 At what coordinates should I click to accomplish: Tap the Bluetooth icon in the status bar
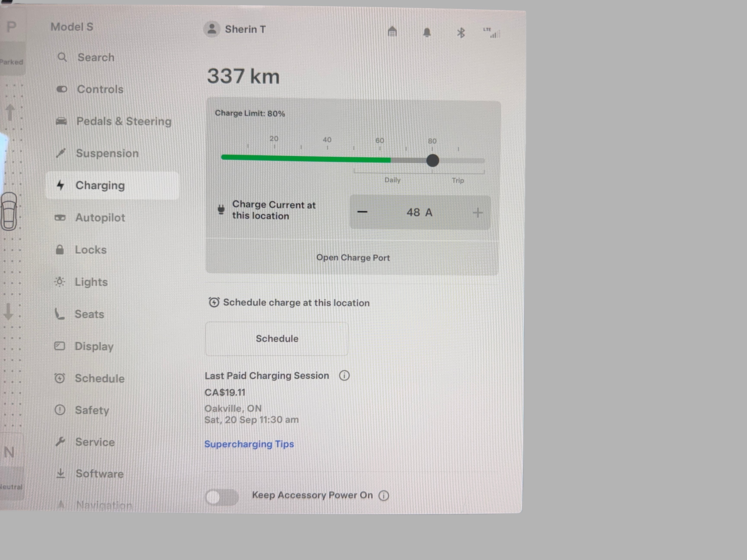coord(461,33)
